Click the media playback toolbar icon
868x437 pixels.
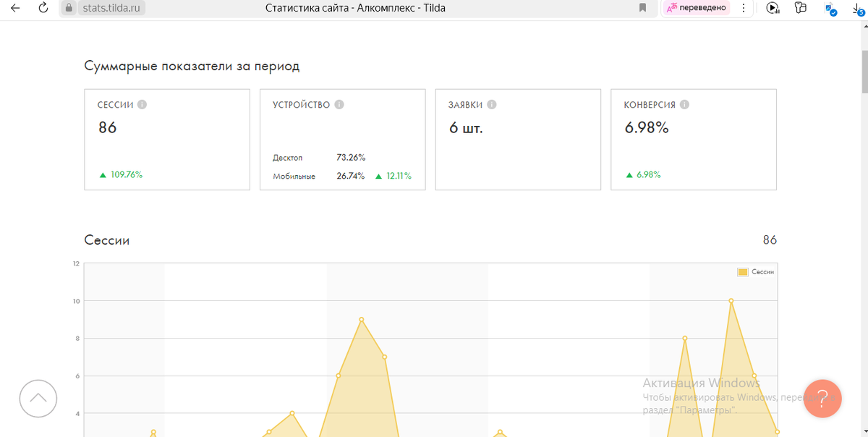(773, 8)
